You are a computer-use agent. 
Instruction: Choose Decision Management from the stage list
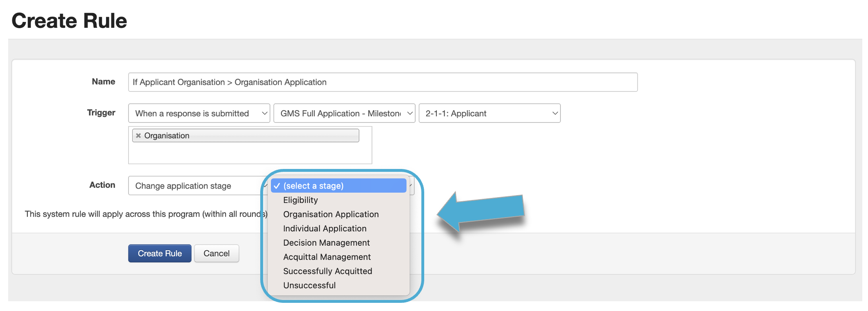326,243
